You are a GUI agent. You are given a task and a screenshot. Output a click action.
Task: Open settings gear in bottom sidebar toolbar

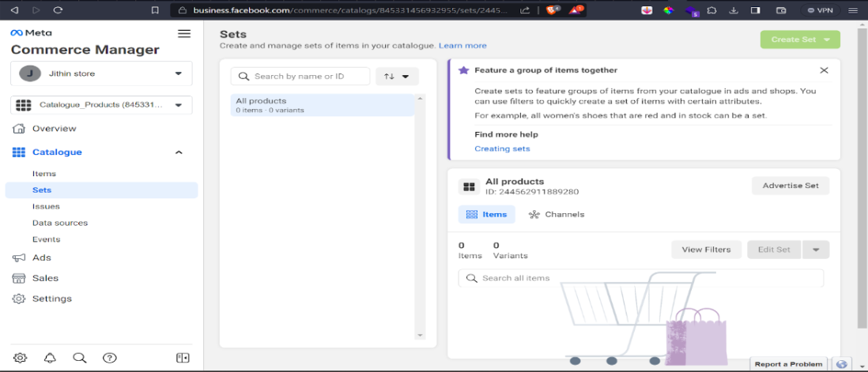click(20, 358)
